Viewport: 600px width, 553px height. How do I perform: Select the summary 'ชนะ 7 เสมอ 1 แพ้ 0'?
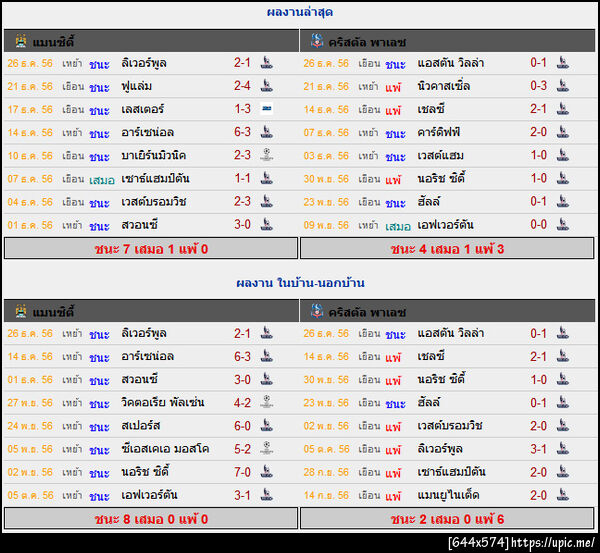151,249
